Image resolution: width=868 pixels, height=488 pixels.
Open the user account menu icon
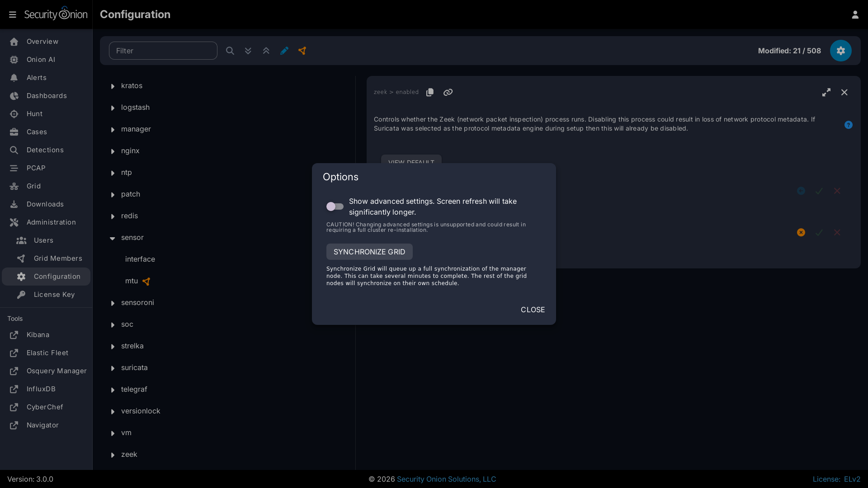[854, 14]
